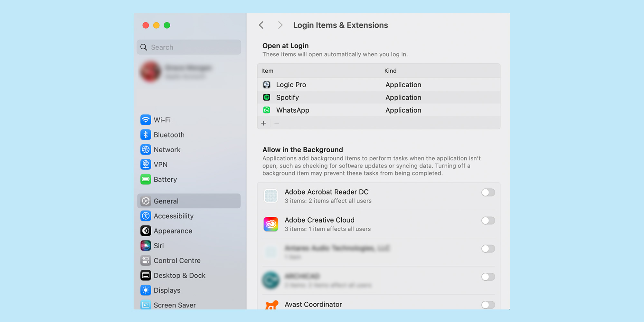Click '3 items: 1 item affects all users'
Viewport: 644px width, 322px height.
(328, 229)
